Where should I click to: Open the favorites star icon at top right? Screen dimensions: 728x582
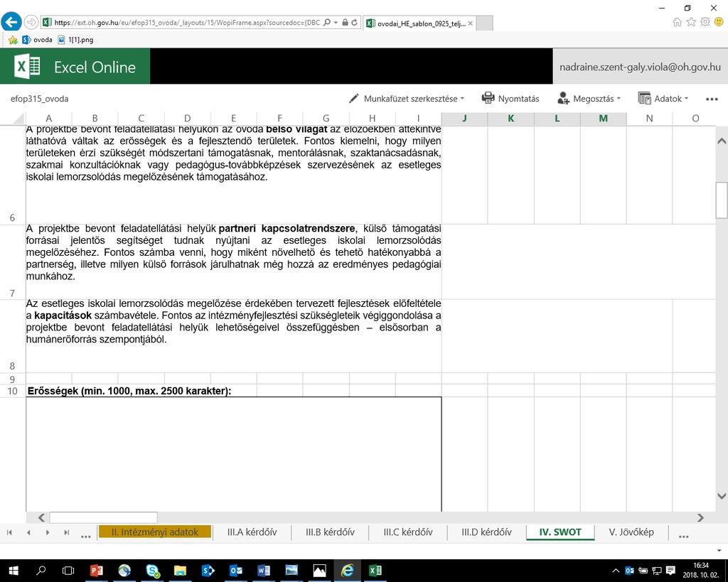pos(691,22)
